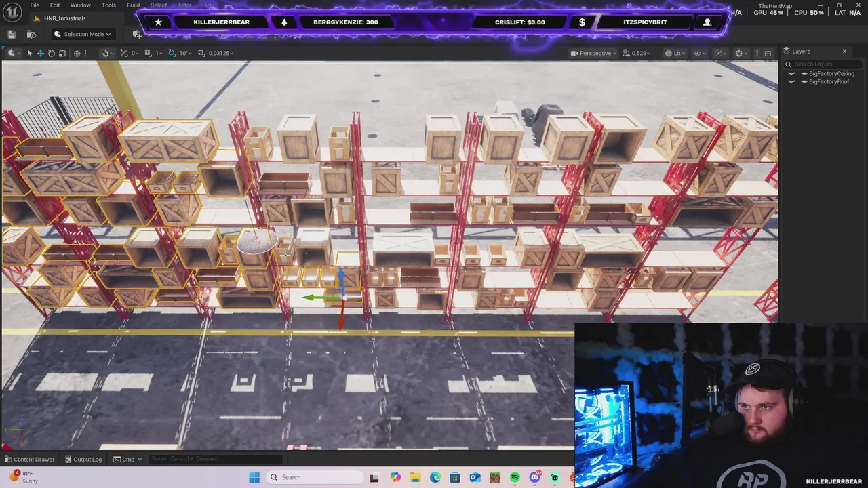Open Windows Start menu
The width and height of the screenshot is (868, 488).
(x=254, y=477)
